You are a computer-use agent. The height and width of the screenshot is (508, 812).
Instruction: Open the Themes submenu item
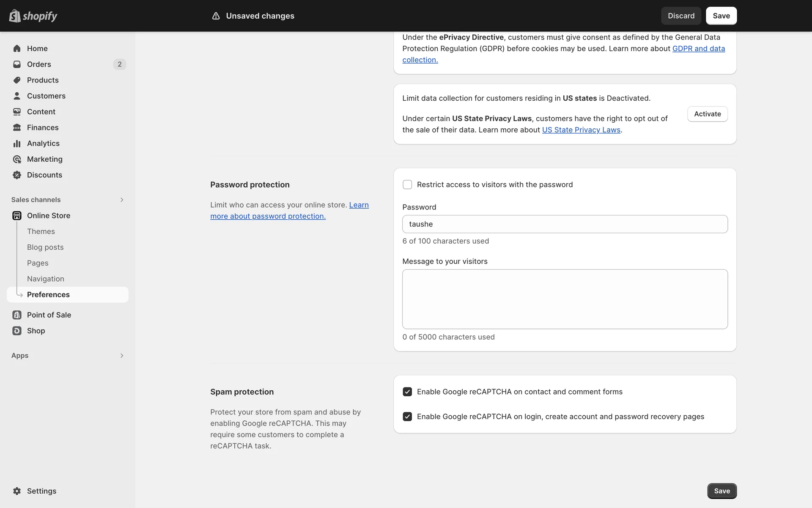click(41, 232)
